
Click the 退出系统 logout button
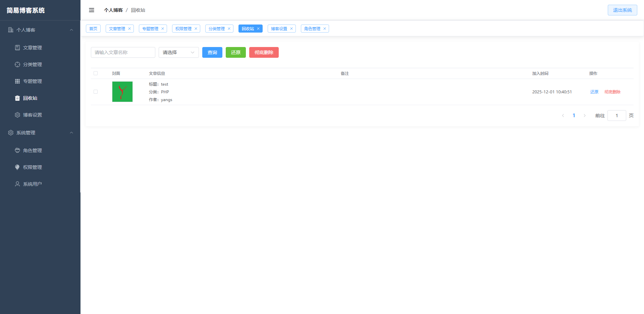coord(623,10)
